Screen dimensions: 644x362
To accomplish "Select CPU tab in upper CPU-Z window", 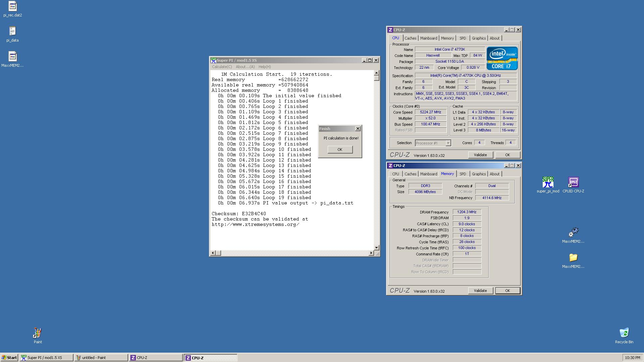I will [395, 38].
